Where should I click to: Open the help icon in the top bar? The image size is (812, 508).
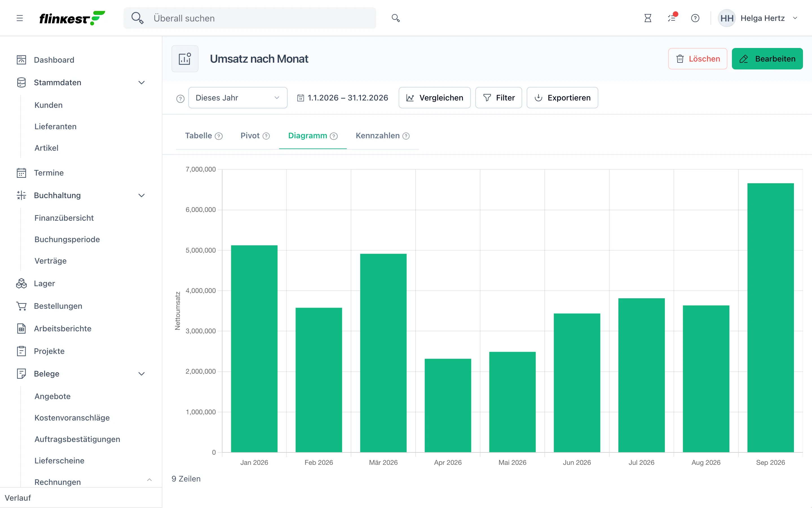click(x=695, y=18)
